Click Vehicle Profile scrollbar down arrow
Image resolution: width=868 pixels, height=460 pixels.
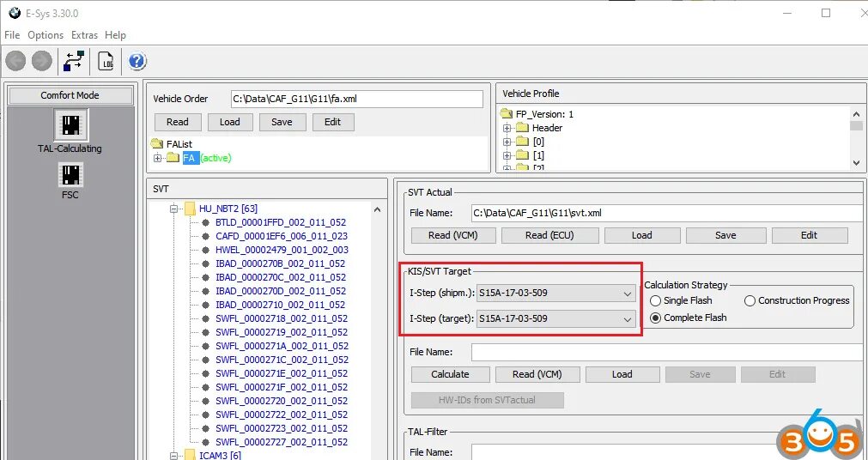tap(856, 163)
